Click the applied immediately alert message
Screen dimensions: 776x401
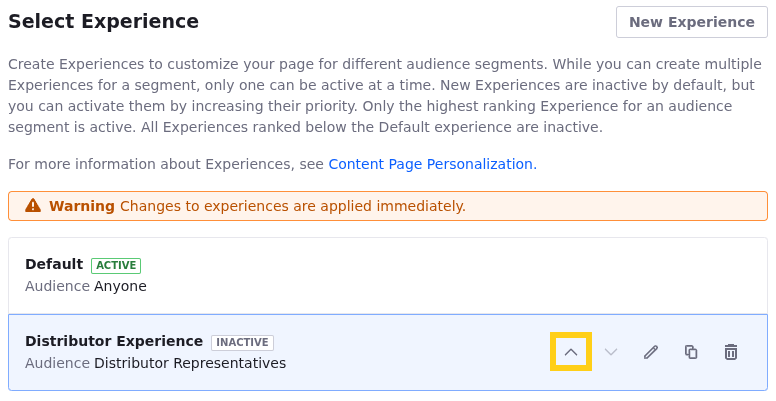(x=292, y=206)
